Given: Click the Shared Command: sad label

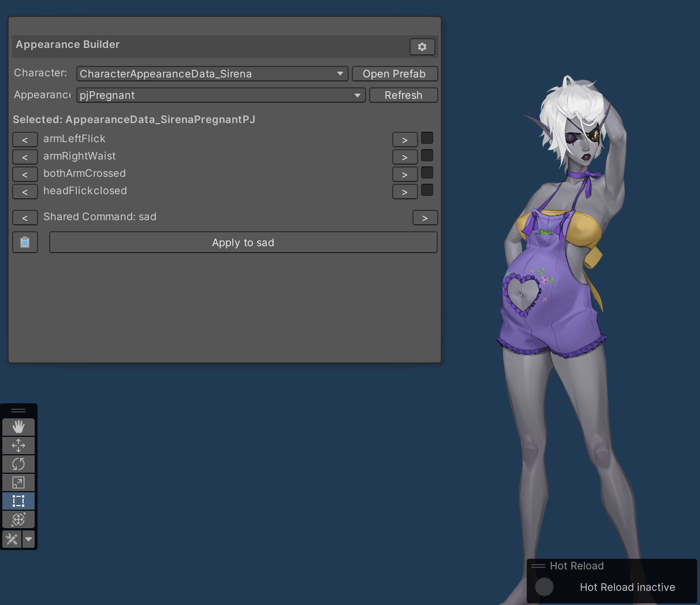Looking at the screenshot, I should click(100, 217).
